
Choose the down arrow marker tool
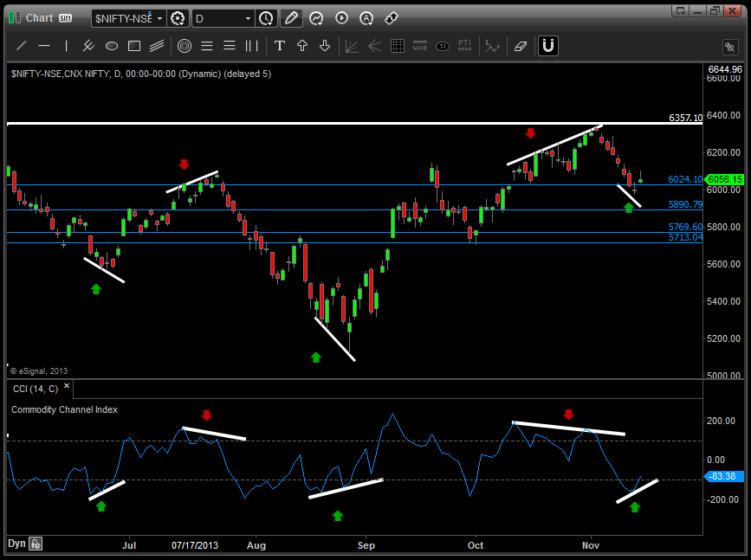(325, 46)
